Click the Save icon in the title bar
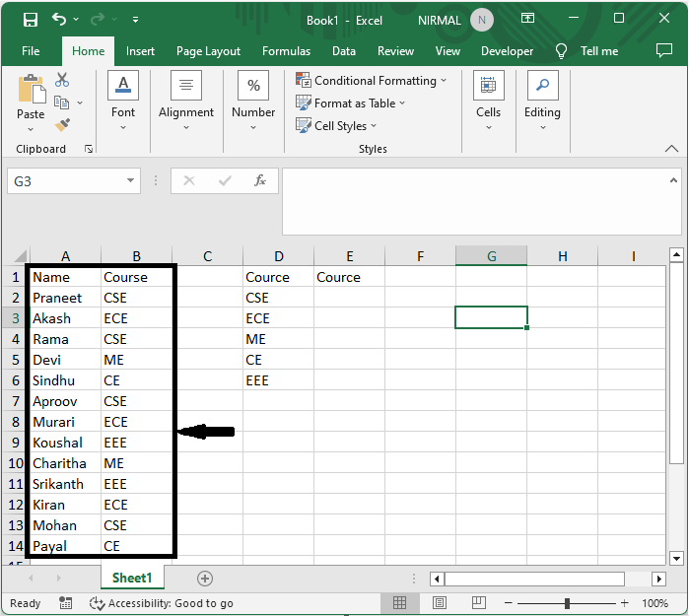Screen dimensions: 689x616 31,20
